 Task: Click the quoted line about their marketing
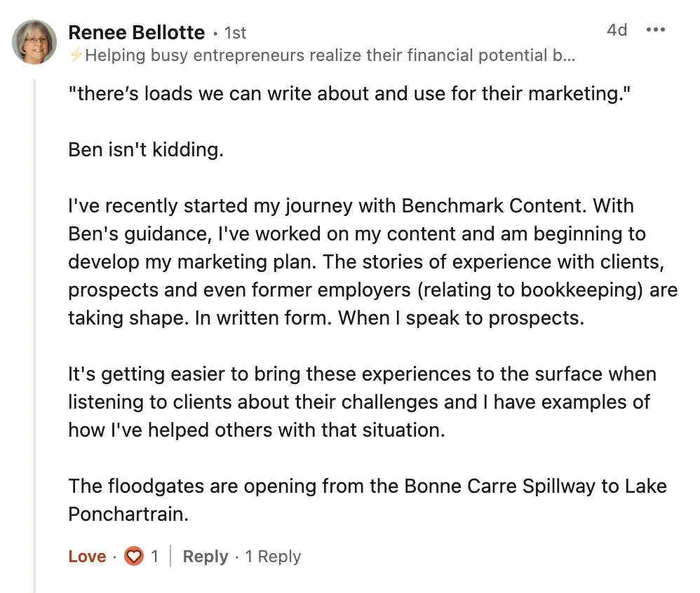tap(349, 94)
